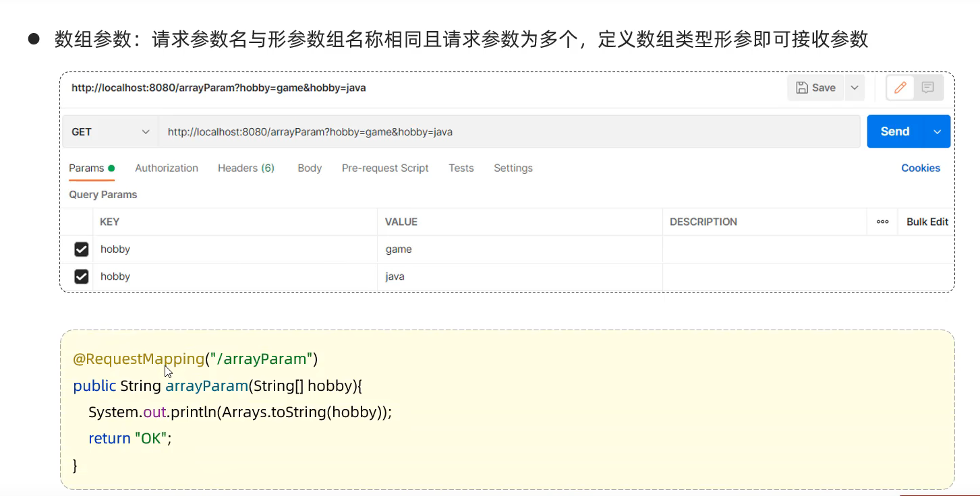Click the value cell containing java

[519, 277]
